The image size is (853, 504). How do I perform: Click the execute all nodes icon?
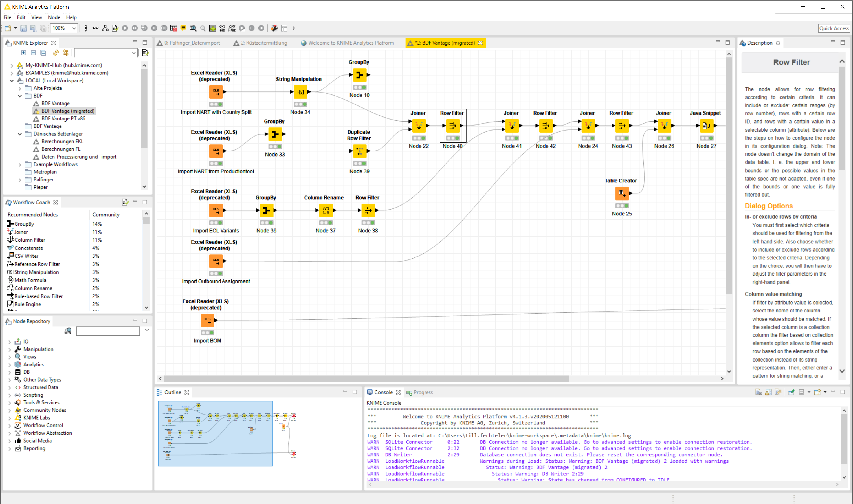[x=135, y=28]
